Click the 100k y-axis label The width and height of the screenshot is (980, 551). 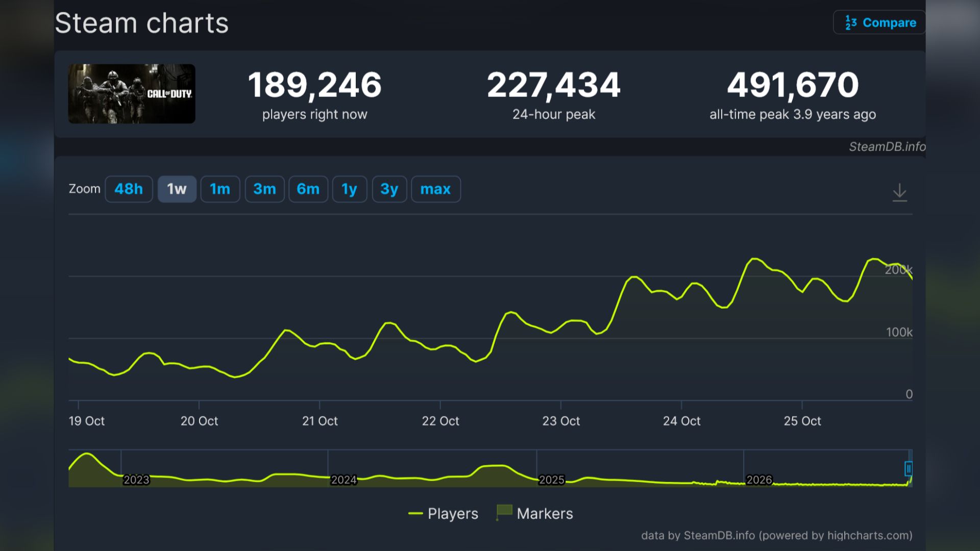899,333
